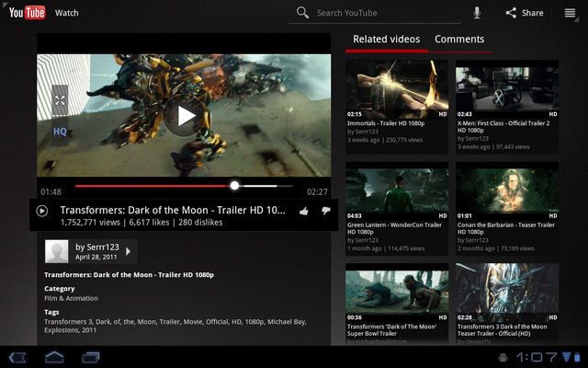The image size is (588, 368).
Task: Click total duration 02:27
Action: click(x=317, y=192)
